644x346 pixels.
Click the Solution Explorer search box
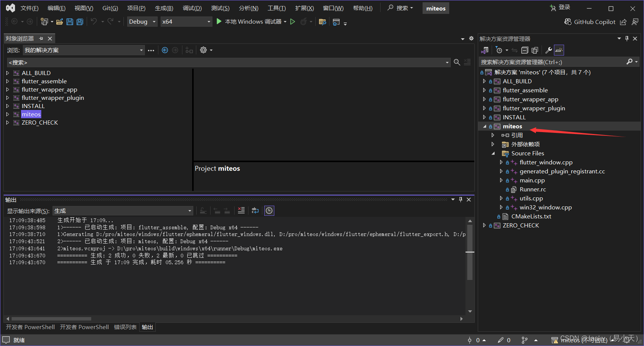pos(559,62)
